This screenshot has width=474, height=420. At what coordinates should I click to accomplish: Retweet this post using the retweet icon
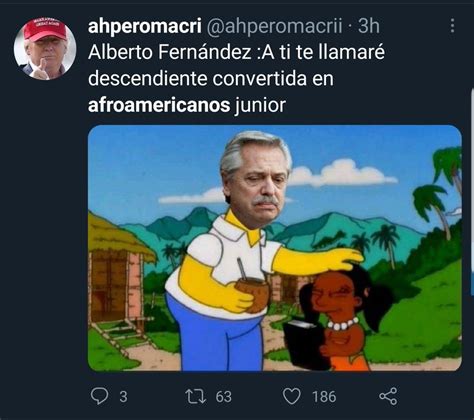coord(196,396)
